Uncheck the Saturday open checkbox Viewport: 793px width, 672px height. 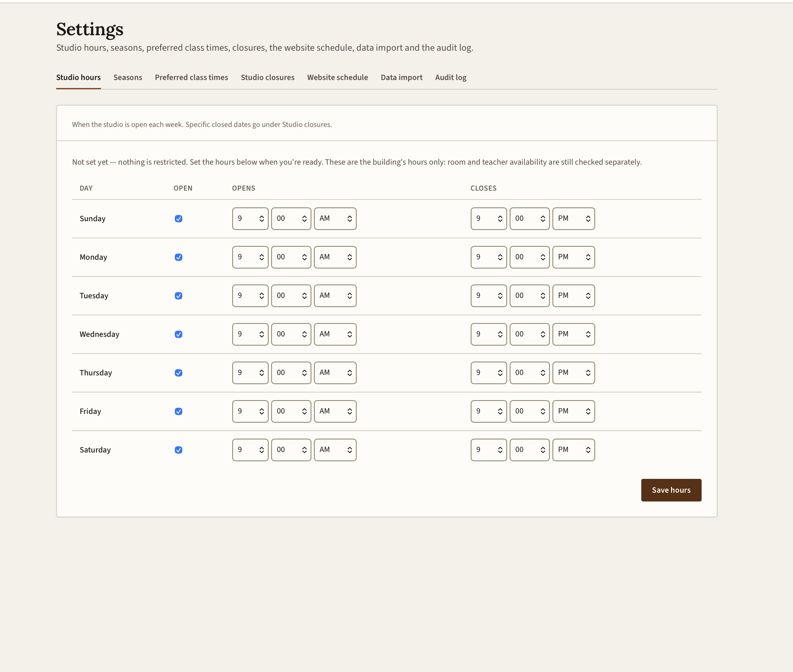179,450
